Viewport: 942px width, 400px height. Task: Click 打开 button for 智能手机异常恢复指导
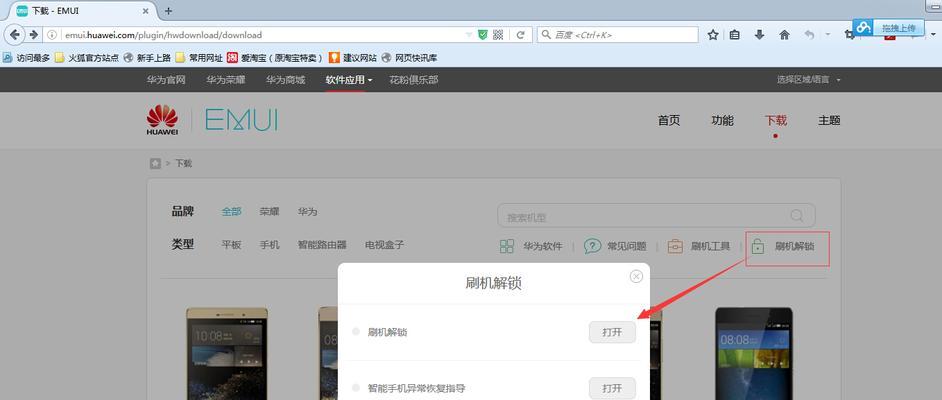click(x=612, y=388)
